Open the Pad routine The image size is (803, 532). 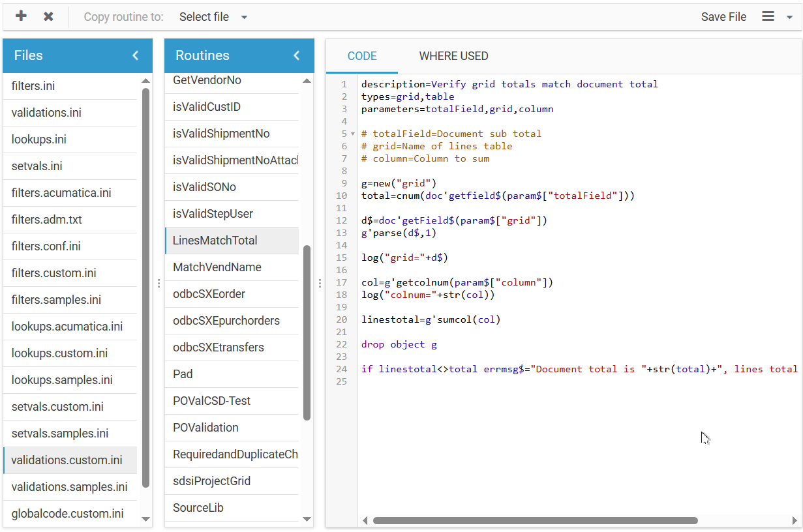232,374
